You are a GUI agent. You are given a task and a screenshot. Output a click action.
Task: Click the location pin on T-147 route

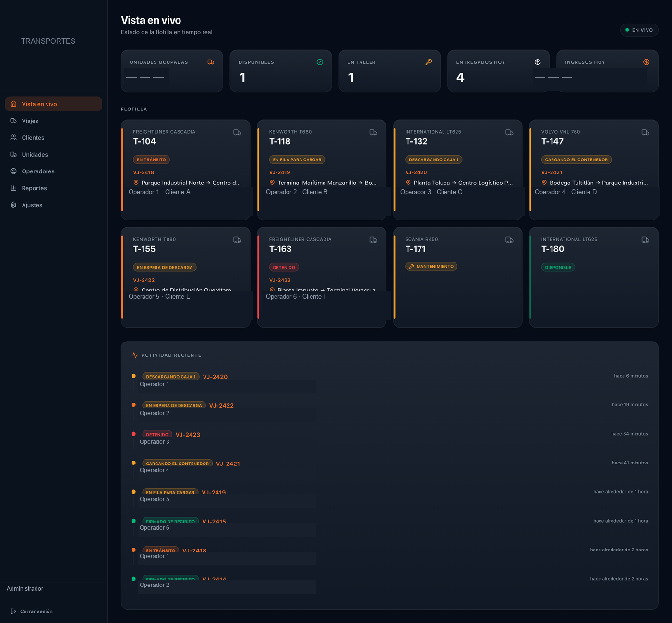(x=544, y=183)
